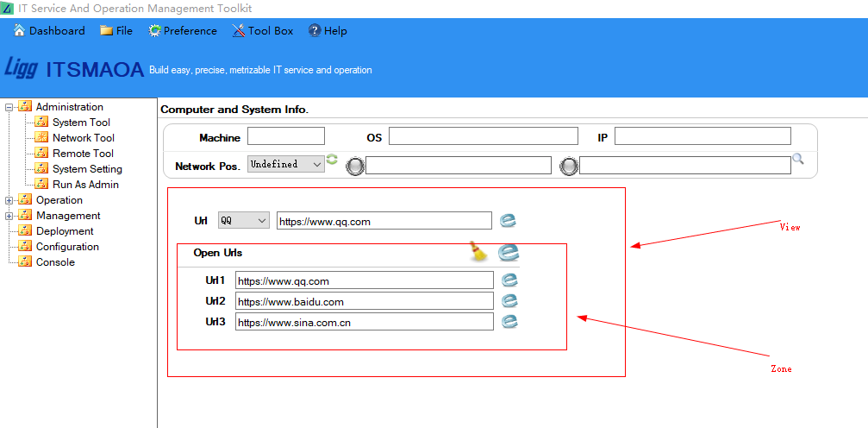The width and height of the screenshot is (868, 428).
Task: Click the broom clear icon in Open Urls
Action: click(x=479, y=251)
